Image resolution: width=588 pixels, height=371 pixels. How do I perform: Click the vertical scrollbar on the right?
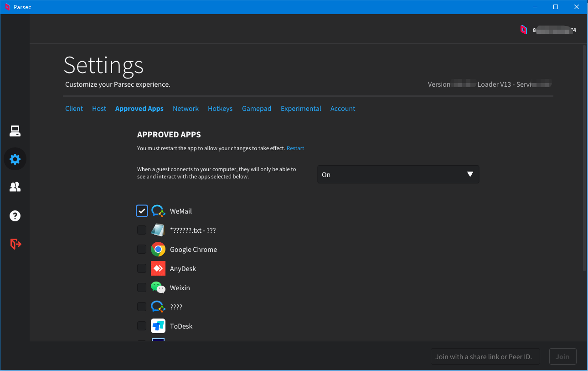point(584,158)
